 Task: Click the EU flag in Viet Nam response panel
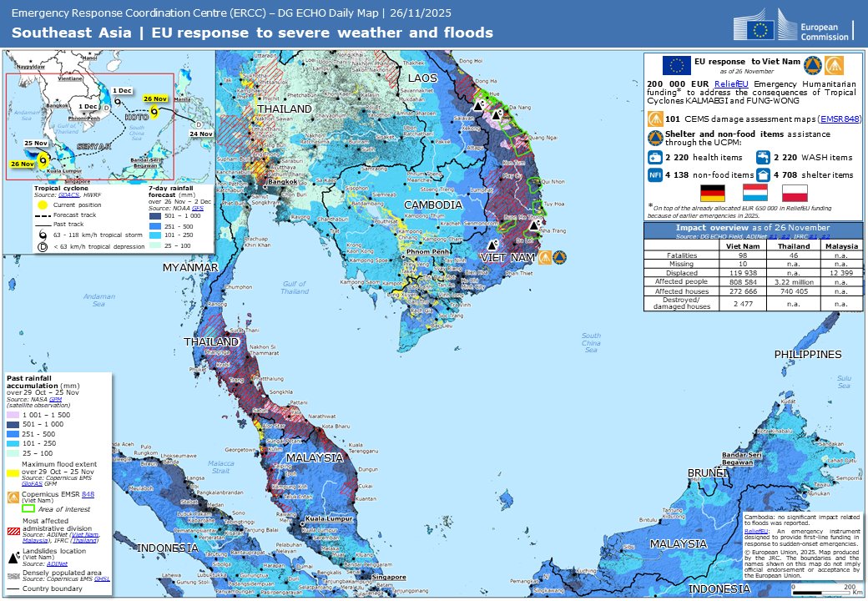pos(677,65)
